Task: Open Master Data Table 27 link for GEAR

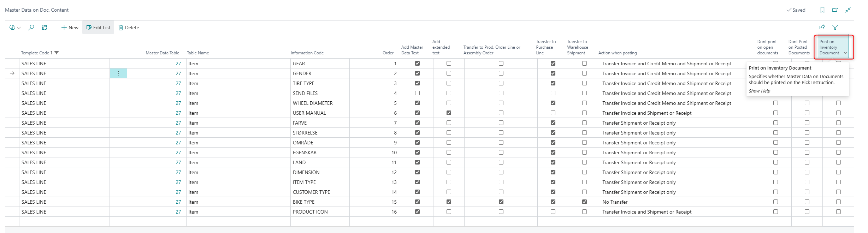Action: point(178,64)
